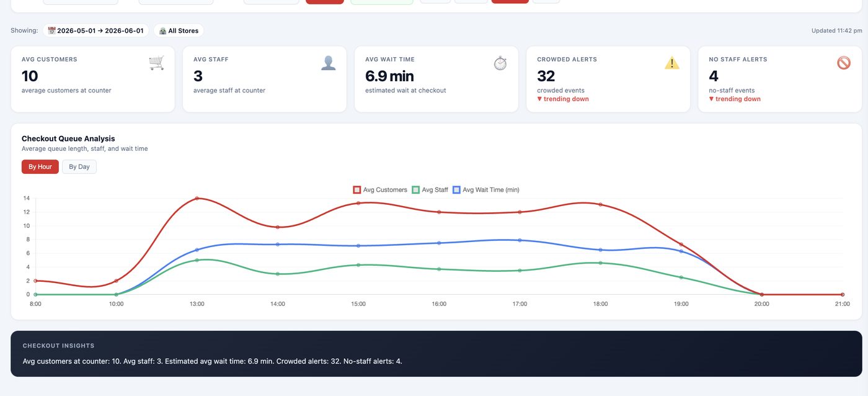This screenshot has height=396, width=868.
Task: Open the 2026-05-01 → 2026-06-01 date range filter
Action: point(95,30)
